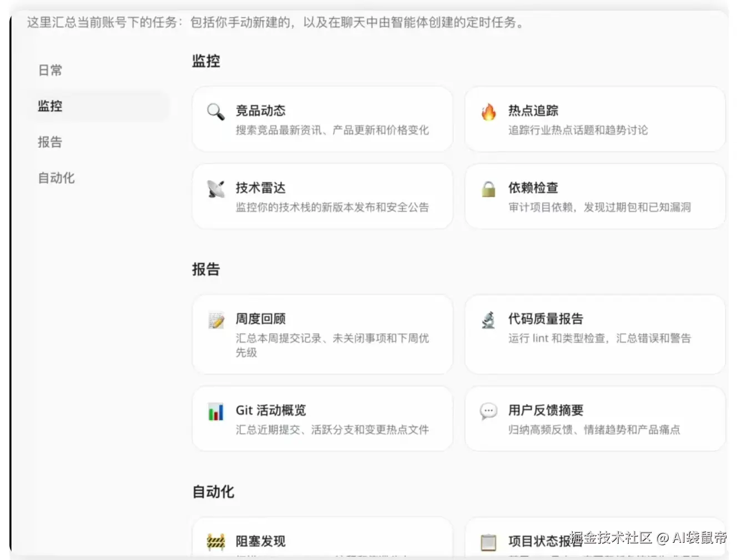This screenshot has height=560, width=742.
Task: Click the clipboard icon on 项目状态报告
Action: pyautogui.click(x=488, y=541)
